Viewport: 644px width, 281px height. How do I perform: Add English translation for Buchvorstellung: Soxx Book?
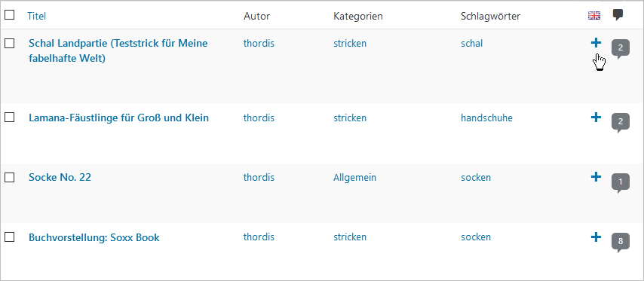pos(596,237)
